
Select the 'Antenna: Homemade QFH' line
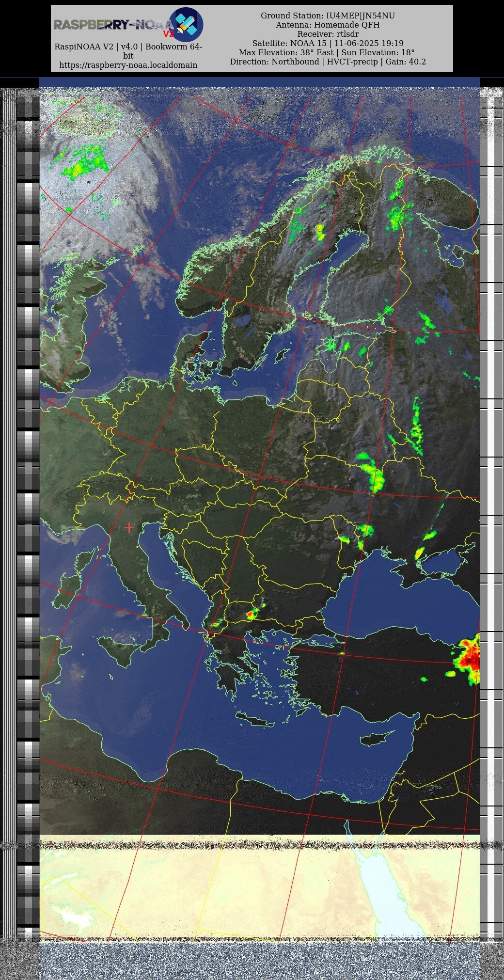pyautogui.click(x=328, y=25)
